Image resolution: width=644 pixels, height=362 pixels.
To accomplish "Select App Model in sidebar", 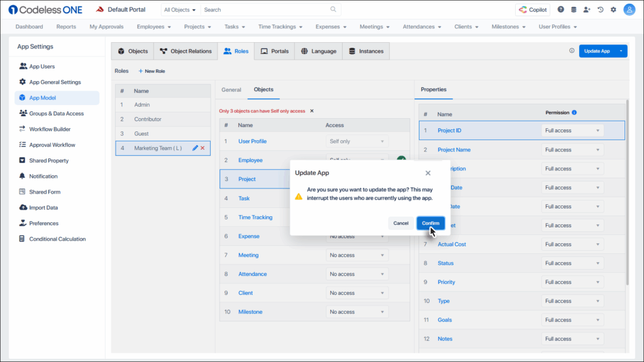I will pyautogui.click(x=57, y=97).
